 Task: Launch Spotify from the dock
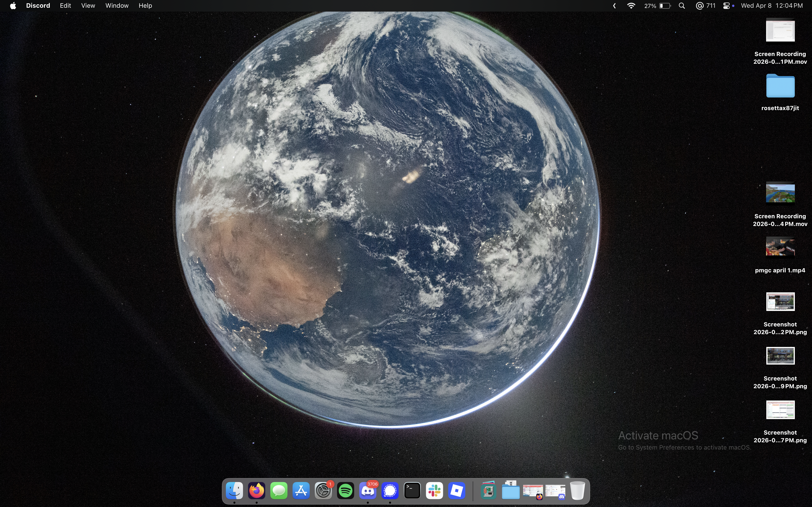coord(346,491)
